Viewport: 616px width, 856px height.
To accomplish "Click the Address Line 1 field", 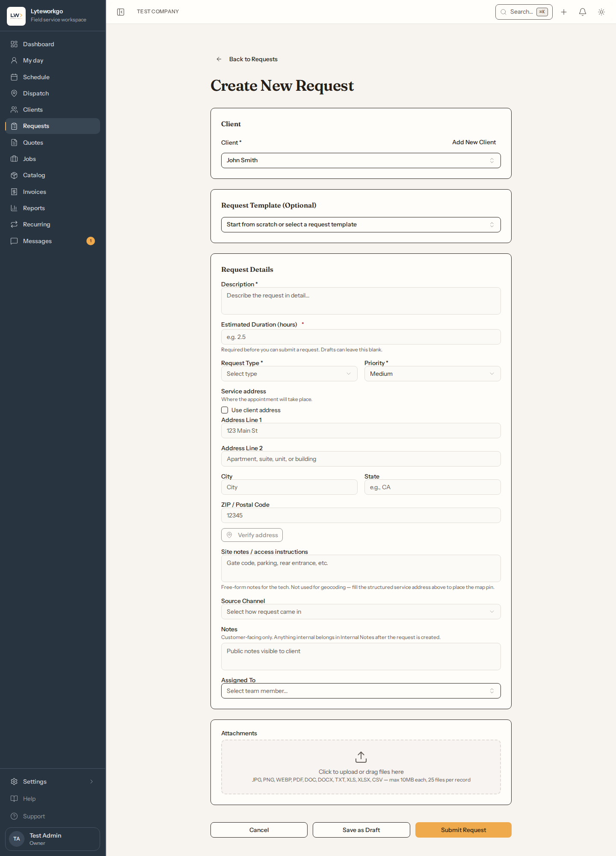I will (361, 431).
